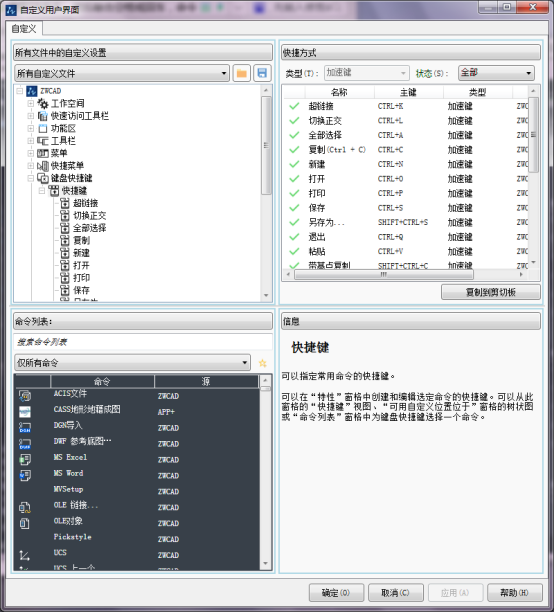Click the 源 column header
554x612 pixels.
tap(206, 381)
